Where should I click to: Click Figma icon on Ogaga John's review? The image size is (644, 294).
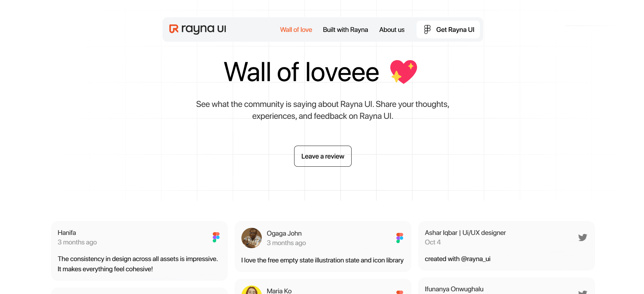400,238
